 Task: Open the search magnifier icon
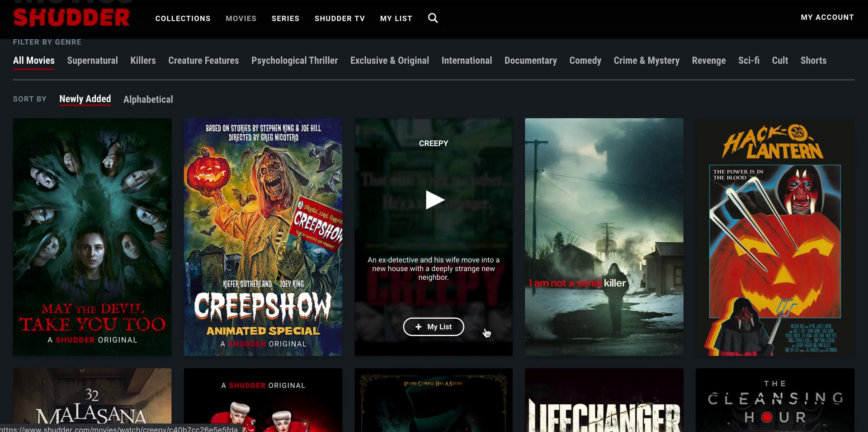point(433,18)
